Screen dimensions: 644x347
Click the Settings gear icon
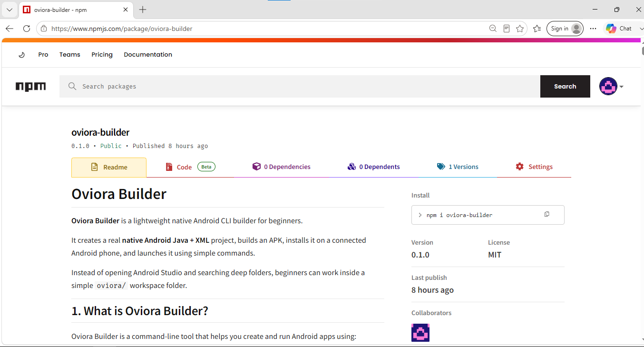click(x=519, y=167)
